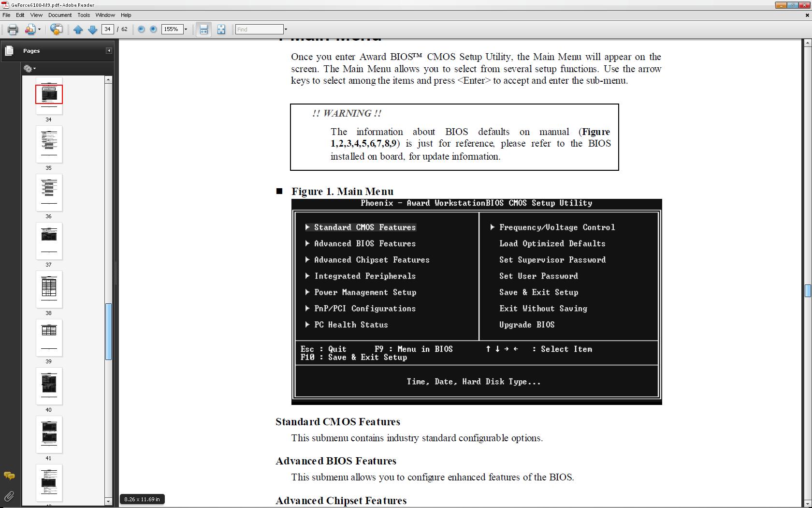Image resolution: width=812 pixels, height=508 pixels.
Task: Collapse the Pages panel with arrow button
Action: click(109, 51)
